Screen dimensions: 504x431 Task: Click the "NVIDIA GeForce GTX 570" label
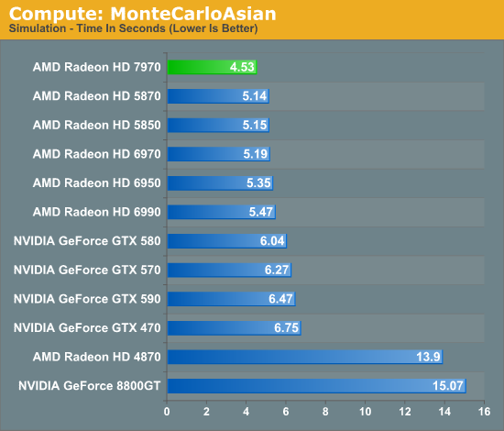pos(87,270)
